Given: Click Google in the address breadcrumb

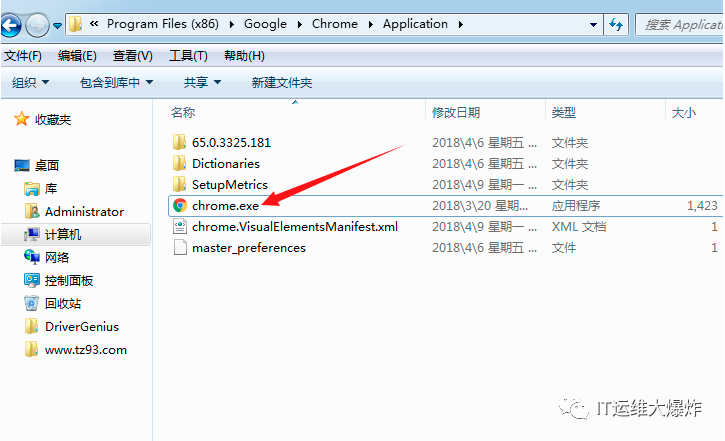Looking at the screenshot, I should coord(265,24).
